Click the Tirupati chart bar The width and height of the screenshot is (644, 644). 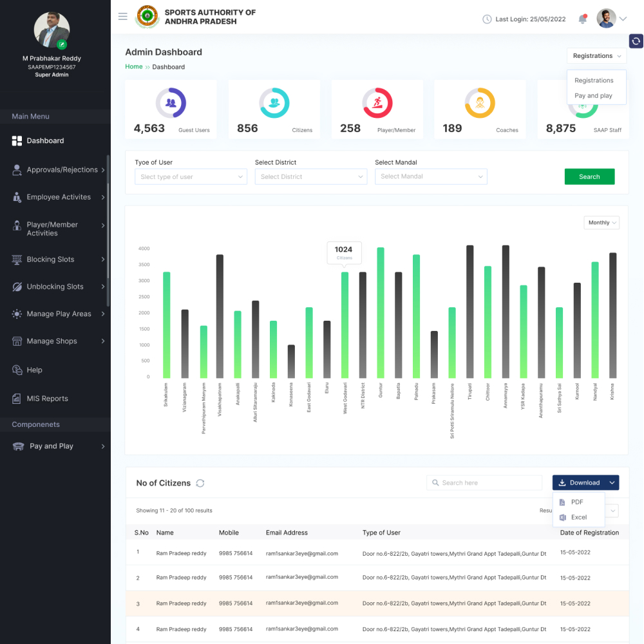pyautogui.click(x=470, y=312)
